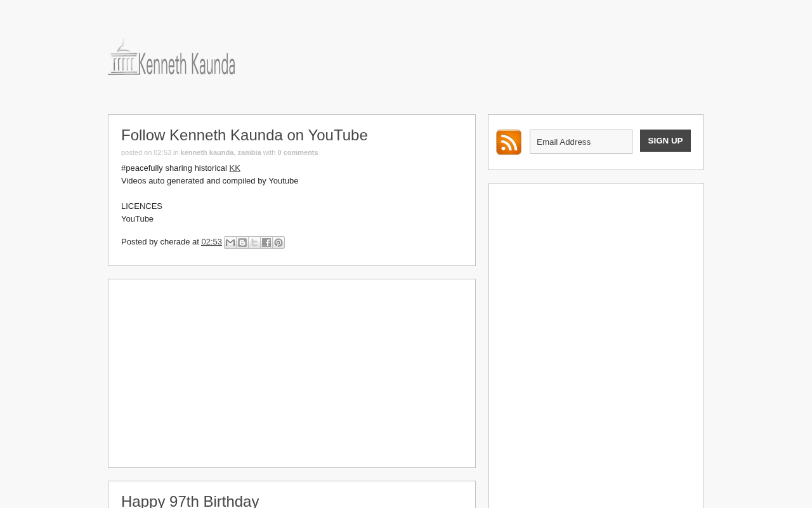
Task: Click the YouTube text under LICENCES
Action: (x=137, y=218)
